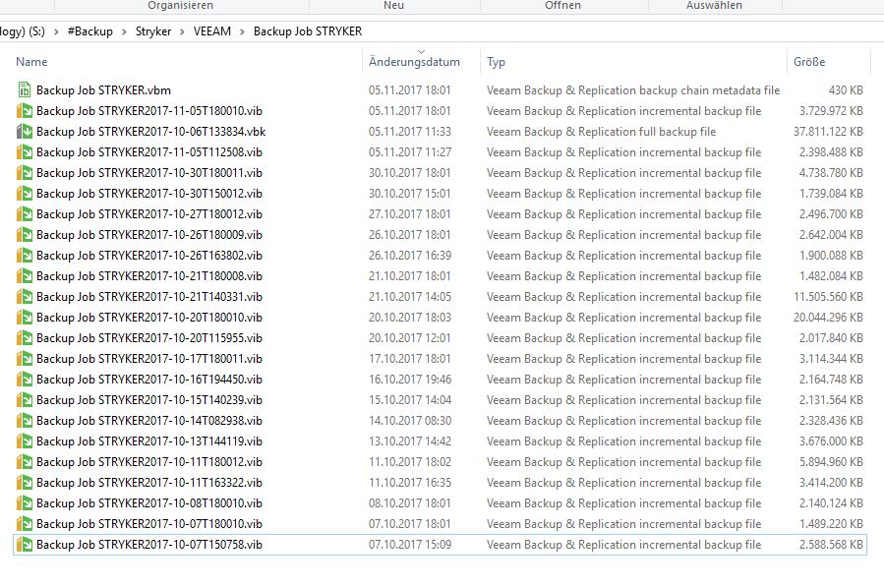Click icon of 2017-10-27T180012.vib file

(25, 214)
